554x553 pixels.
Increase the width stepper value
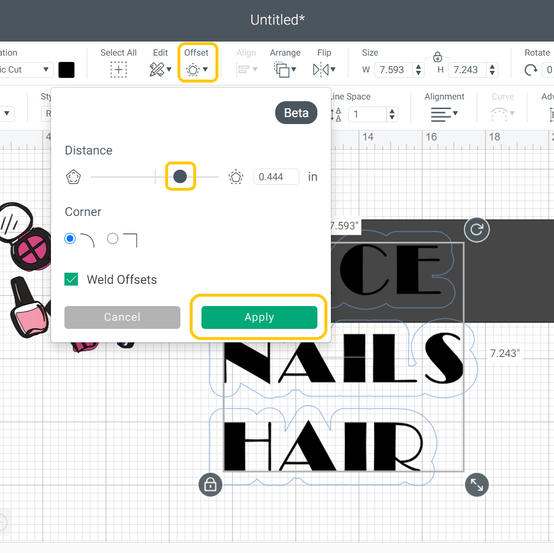pyautogui.click(x=418, y=66)
